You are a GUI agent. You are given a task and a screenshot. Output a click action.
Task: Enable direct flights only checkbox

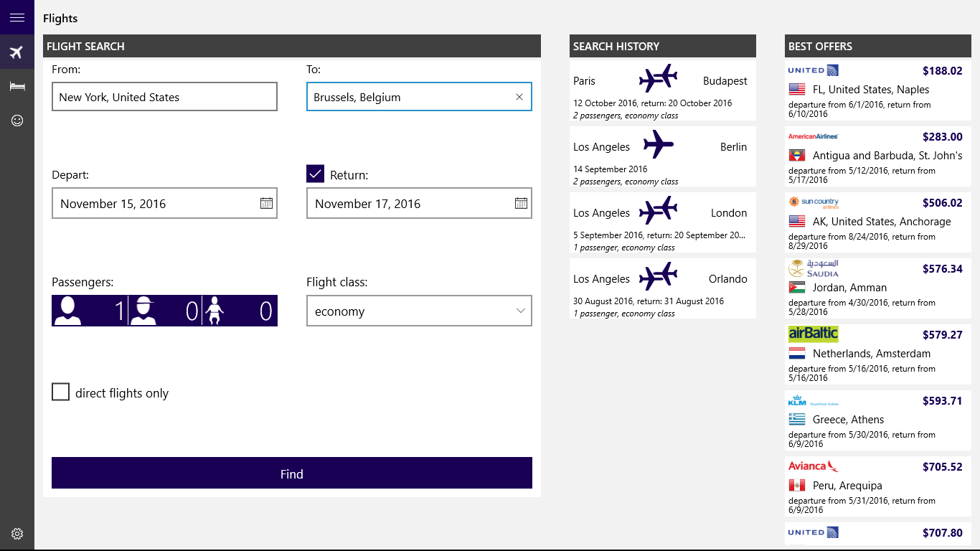[61, 392]
